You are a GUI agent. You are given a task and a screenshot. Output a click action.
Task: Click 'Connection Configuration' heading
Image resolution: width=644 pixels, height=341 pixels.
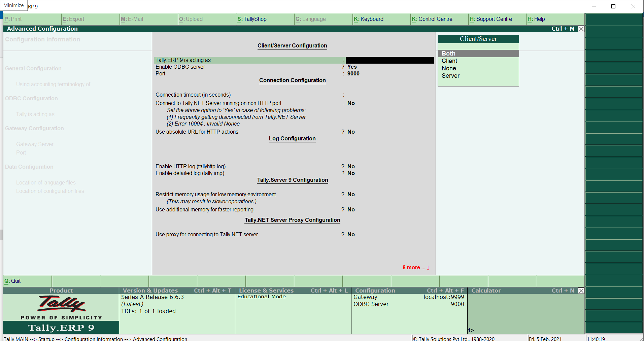[x=292, y=80]
